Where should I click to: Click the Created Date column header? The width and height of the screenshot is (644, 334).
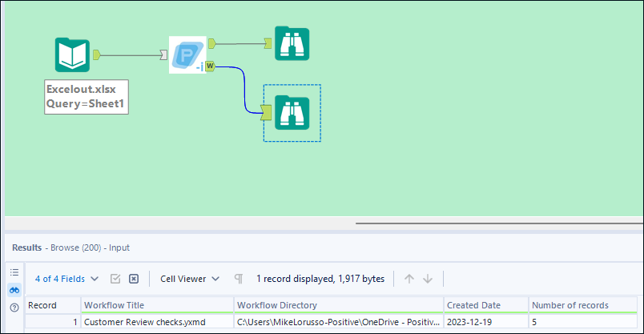tap(486, 305)
